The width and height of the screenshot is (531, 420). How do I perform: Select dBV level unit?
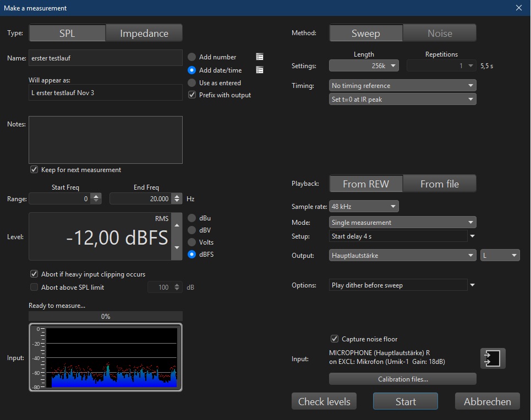coord(191,230)
